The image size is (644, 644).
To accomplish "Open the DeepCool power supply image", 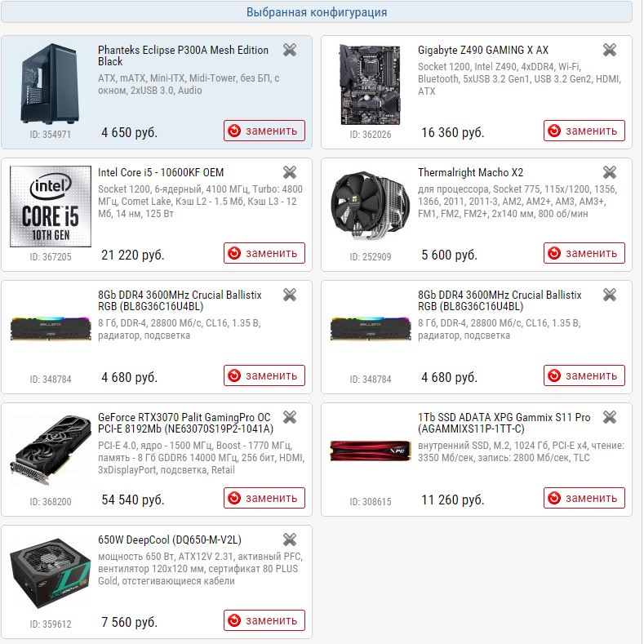I will [51, 573].
